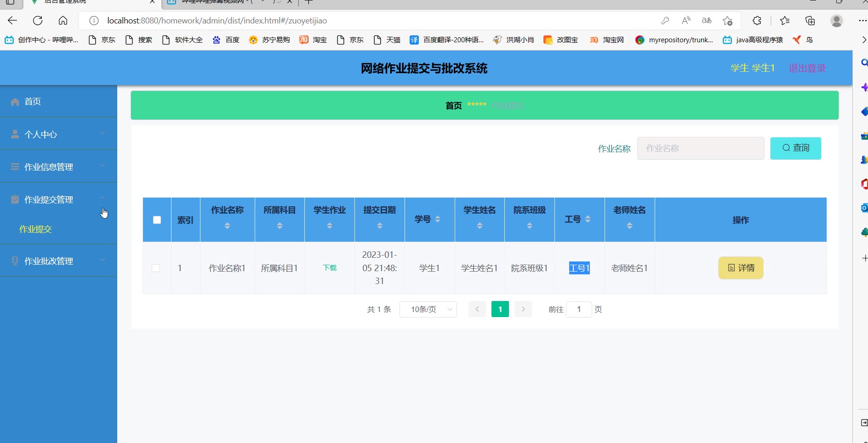Click the 退出登录 logout link

coord(807,68)
